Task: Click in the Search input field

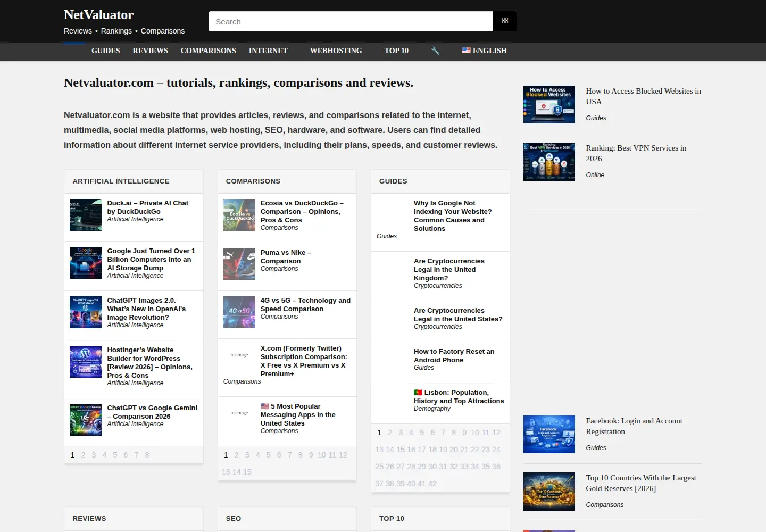Action: tap(351, 21)
